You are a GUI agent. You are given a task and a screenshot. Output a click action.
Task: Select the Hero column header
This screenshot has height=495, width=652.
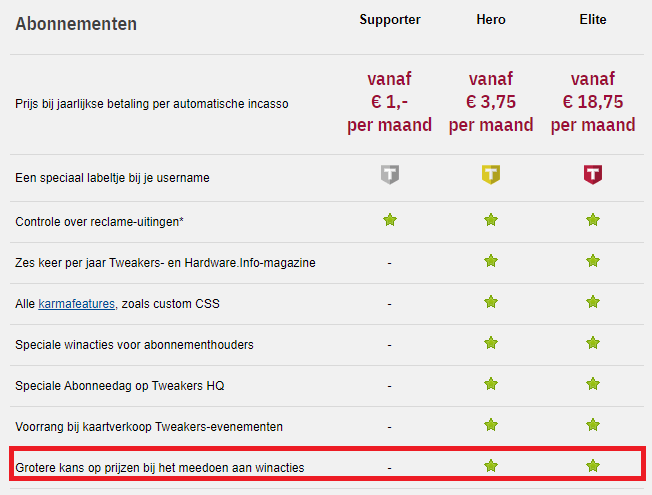tap(490, 20)
